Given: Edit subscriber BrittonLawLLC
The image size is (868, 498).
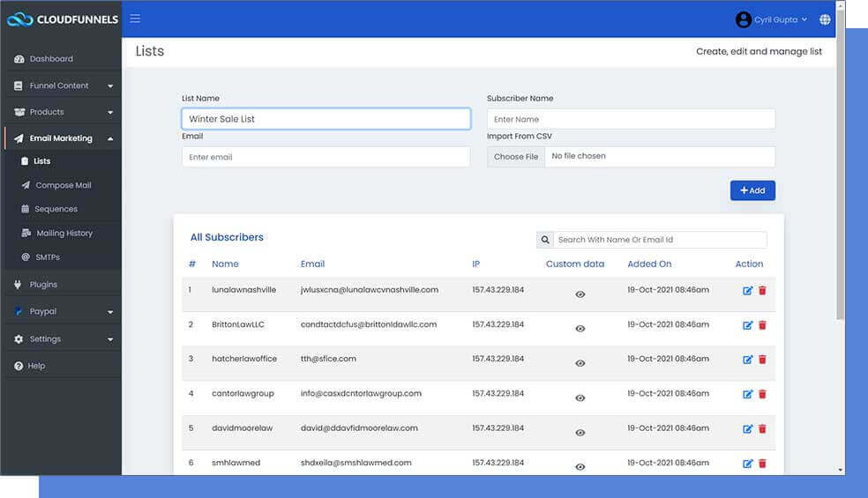Looking at the screenshot, I should (747, 325).
